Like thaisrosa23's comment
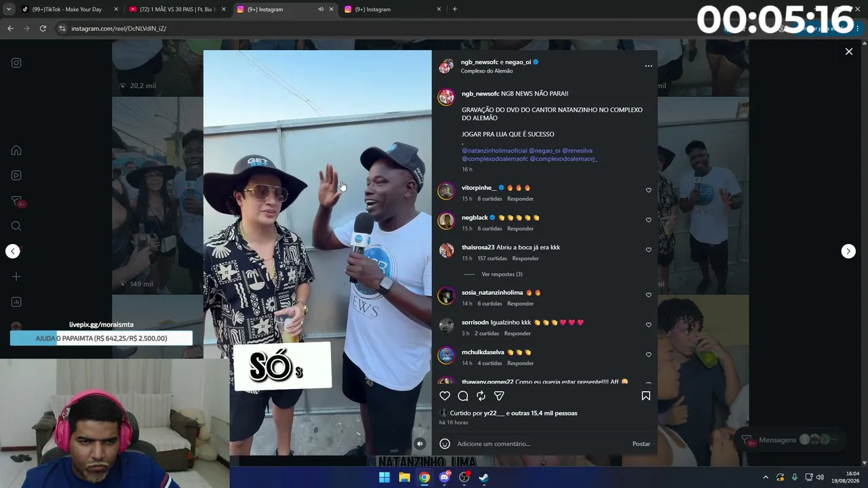The height and width of the screenshot is (488, 868). 648,250
